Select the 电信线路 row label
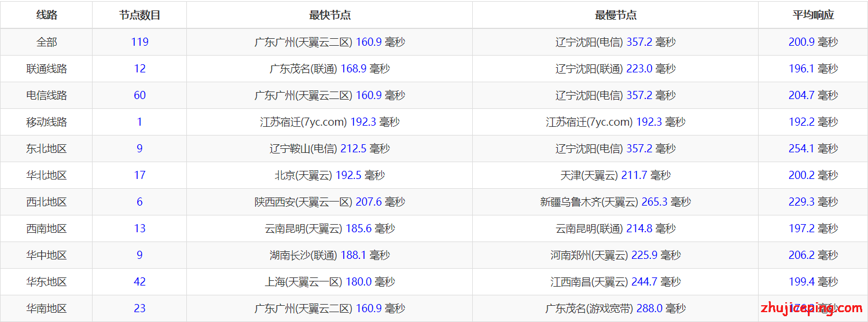The image size is (868, 322). (x=46, y=95)
